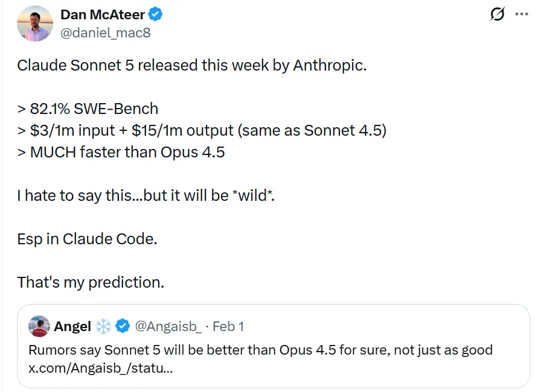This screenshot has width=535, height=392.
Task: Open the three-dot More options menu
Action: click(x=521, y=16)
